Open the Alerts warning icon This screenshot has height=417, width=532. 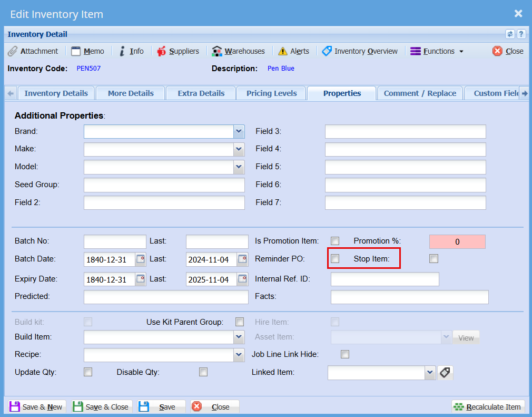coord(283,51)
